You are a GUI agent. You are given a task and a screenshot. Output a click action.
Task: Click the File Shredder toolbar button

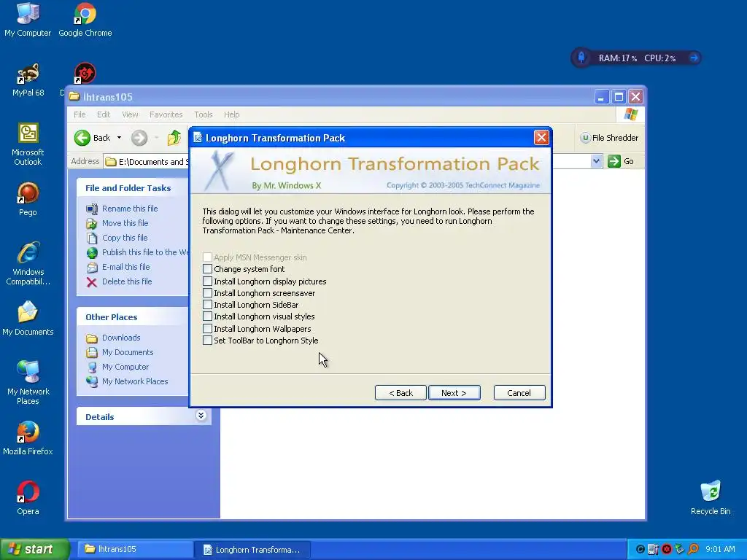[609, 138]
